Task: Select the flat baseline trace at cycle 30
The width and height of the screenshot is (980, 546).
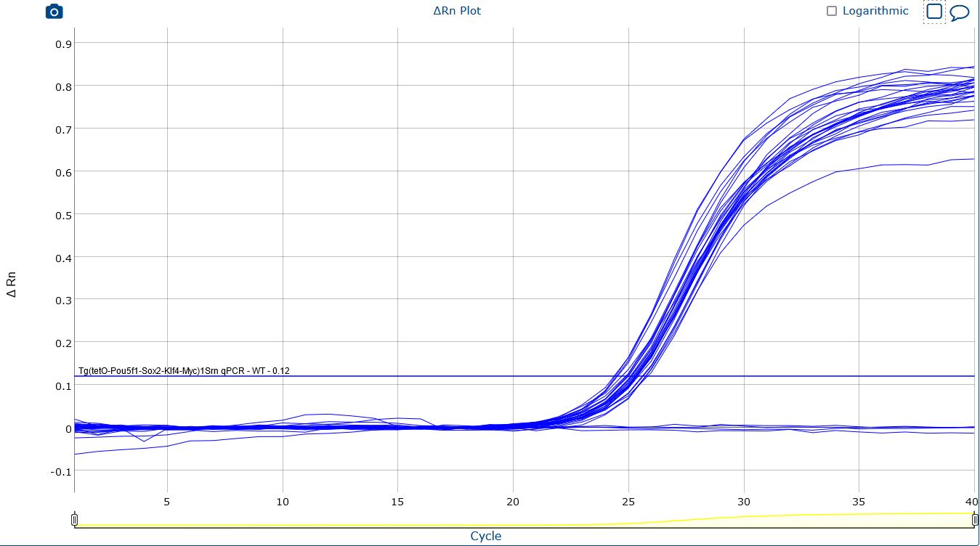Action: pyautogui.click(x=744, y=428)
